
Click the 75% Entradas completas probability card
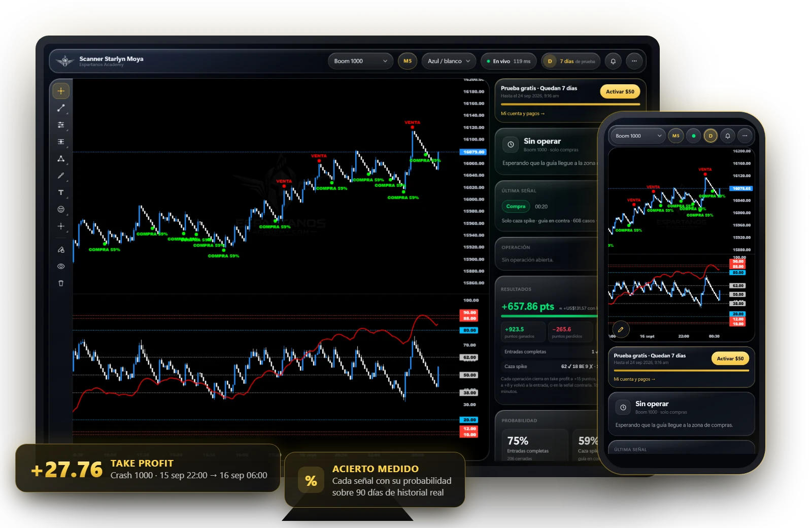pyautogui.click(x=535, y=445)
